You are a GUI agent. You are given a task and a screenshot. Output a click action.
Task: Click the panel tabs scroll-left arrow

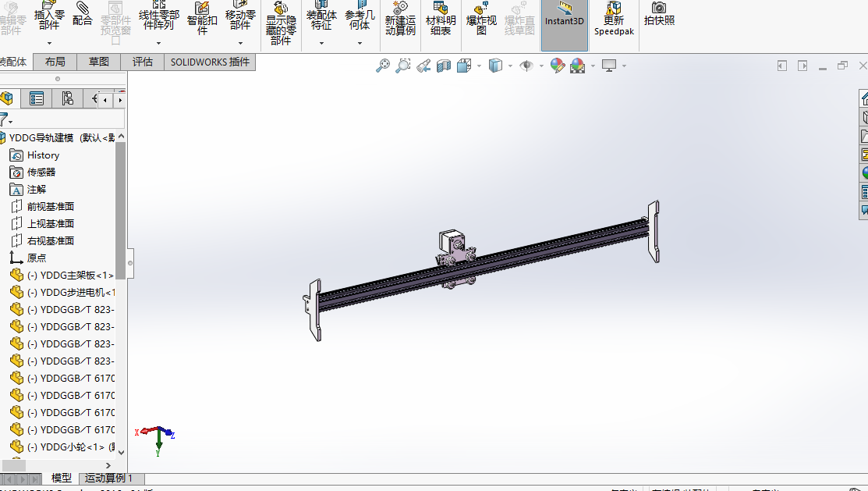coord(105,100)
